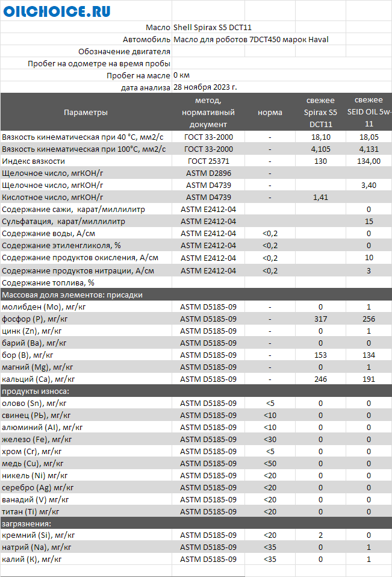Image resolution: width=392 pixels, height=577 pixels.
Task: Select the calcium value 246
Action: click(321, 379)
